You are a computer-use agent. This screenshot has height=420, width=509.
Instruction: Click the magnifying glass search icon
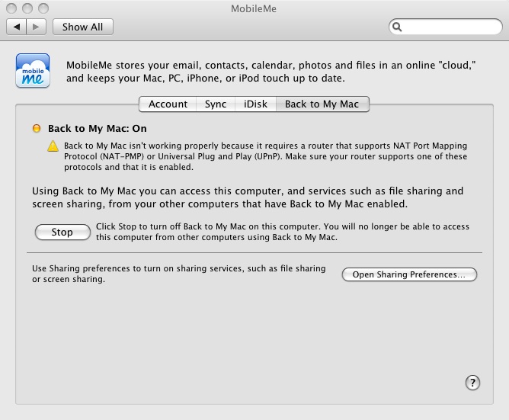click(x=397, y=27)
